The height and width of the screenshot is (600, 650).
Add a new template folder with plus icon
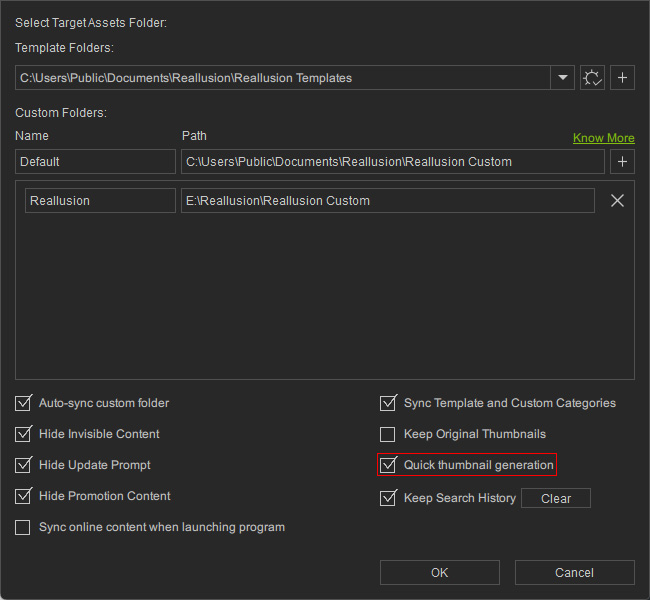tap(622, 78)
